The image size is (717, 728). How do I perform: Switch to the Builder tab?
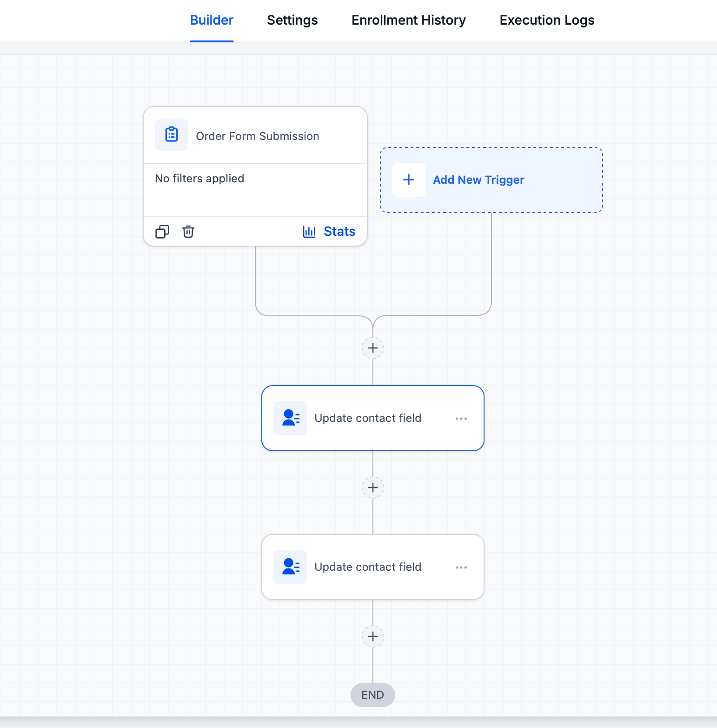tap(212, 20)
